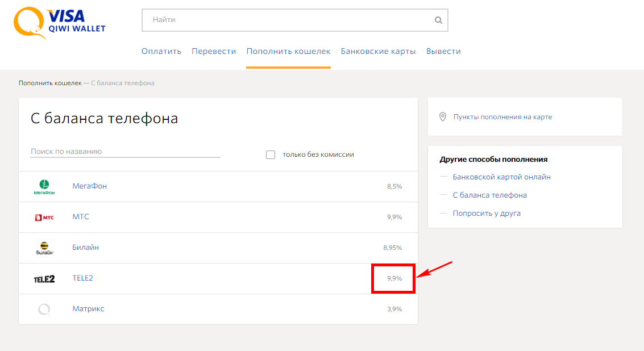
Task: Click the 'Другие способы пополнения' heading
Action: [x=493, y=159]
